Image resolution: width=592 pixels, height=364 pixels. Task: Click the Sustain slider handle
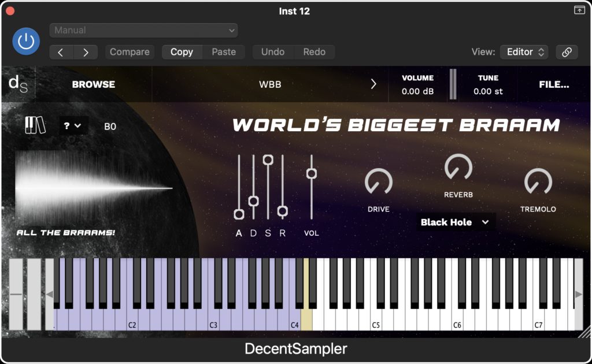coord(268,159)
